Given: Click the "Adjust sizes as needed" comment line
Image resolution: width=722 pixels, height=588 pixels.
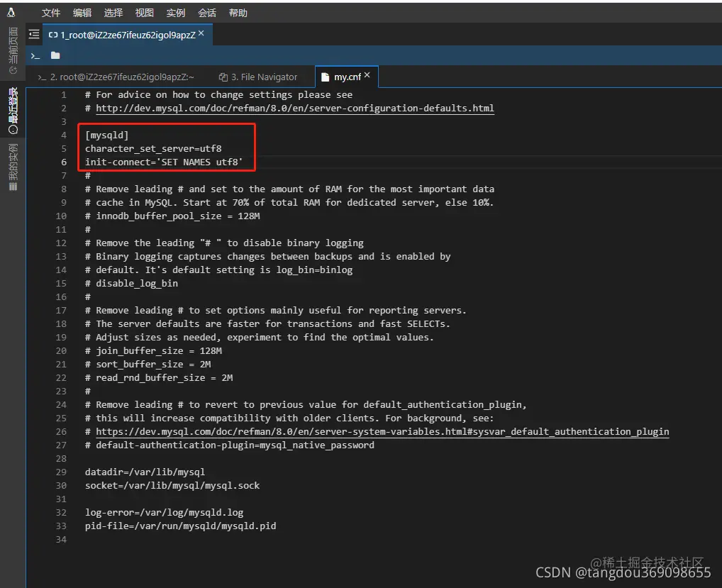Looking at the screenshot, I should click(260, 338).
